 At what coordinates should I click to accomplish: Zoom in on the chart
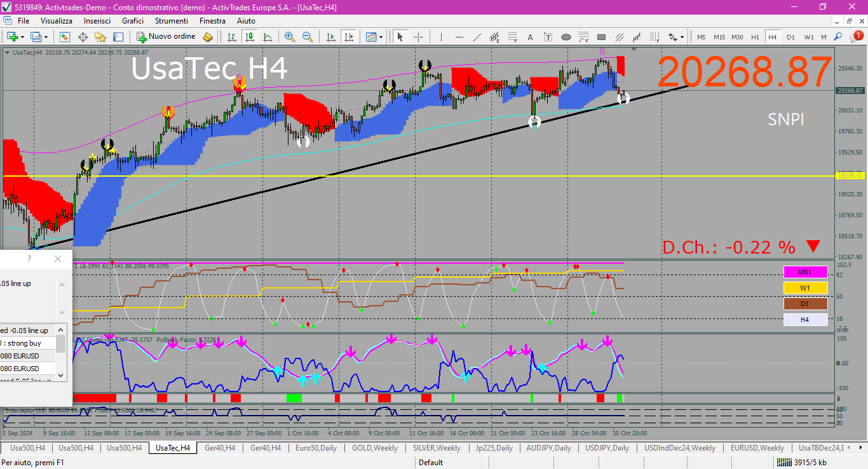coord(290,37)
